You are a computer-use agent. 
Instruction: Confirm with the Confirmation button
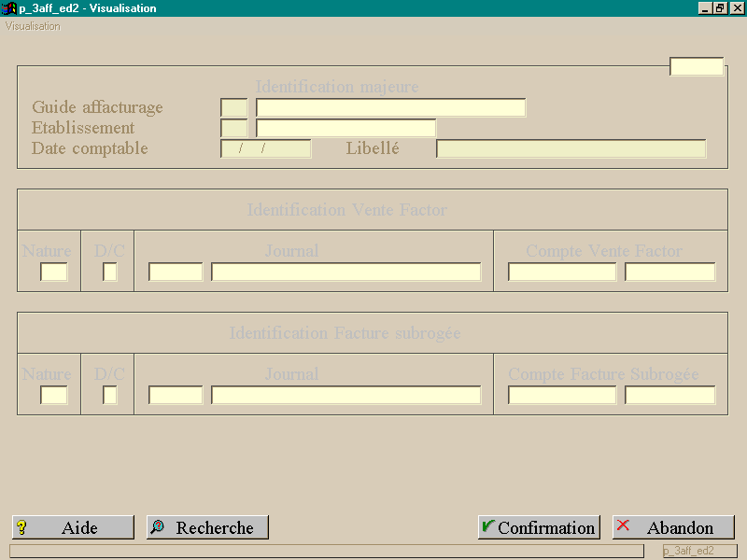coord(539,527)
